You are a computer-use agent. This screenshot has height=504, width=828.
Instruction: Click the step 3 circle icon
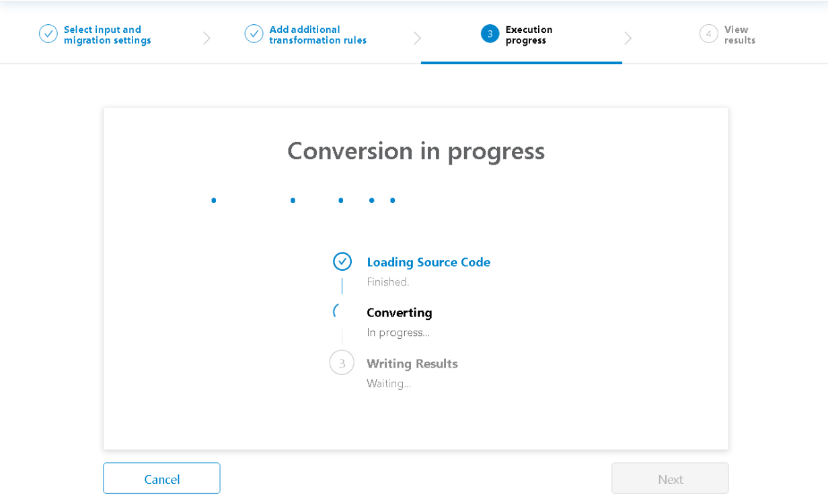490,34
